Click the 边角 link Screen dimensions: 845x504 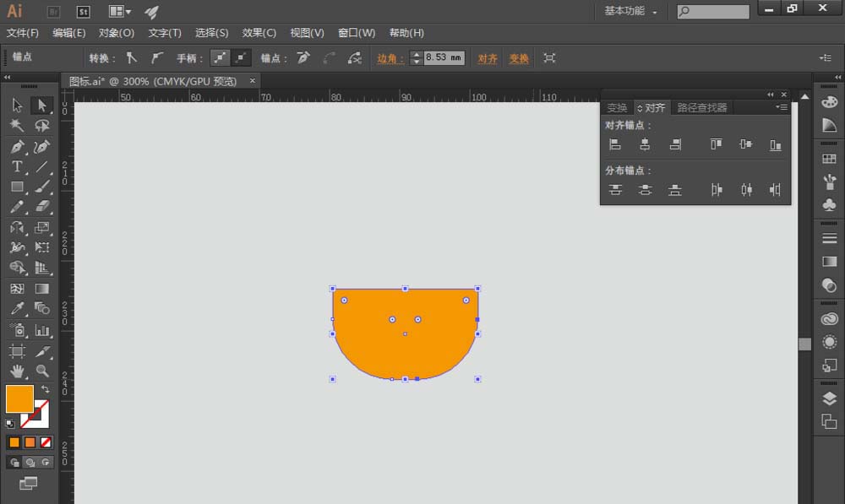point(390,58)
